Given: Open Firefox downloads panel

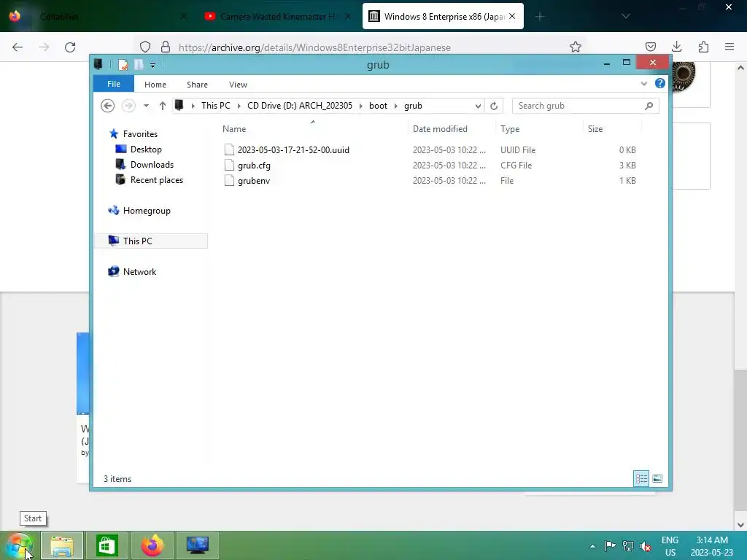Looking at the screenshot, I should point(676,47).
